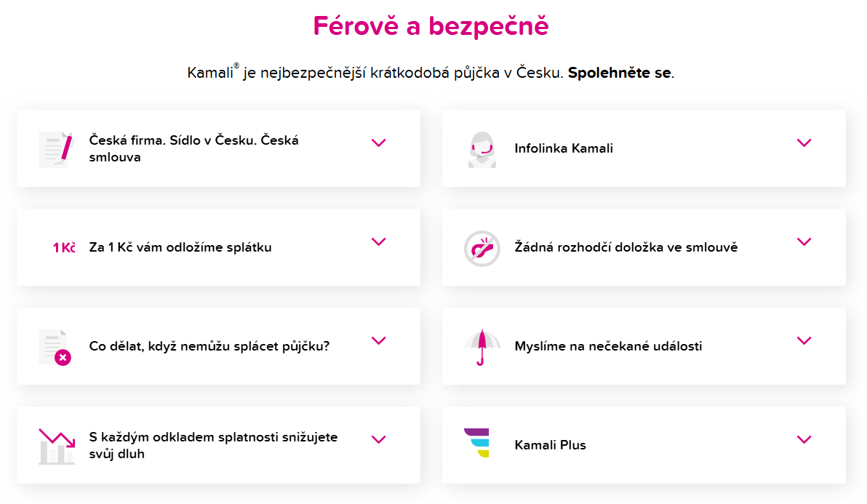Open the "Infolinka Kamali" accordion
Image resolution: width=867 pixels, height=504 pixels.
(804, 143)
